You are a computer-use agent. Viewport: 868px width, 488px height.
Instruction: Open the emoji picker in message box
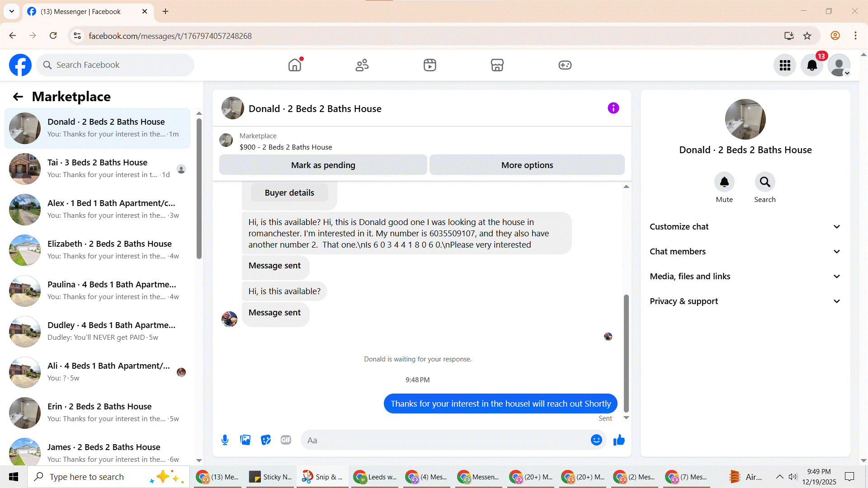point(596,440)
